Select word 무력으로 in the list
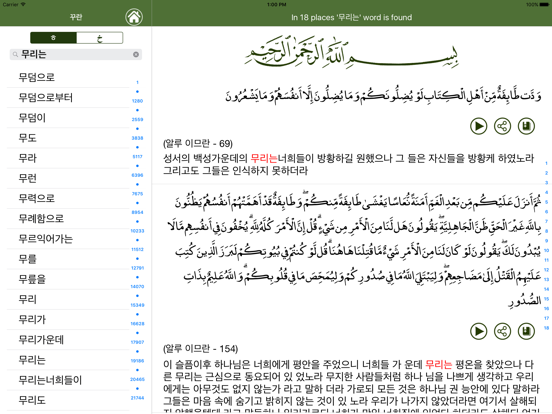Image resolution: width=552 pixels, height=414 pixels. click(x=68, y=198)
